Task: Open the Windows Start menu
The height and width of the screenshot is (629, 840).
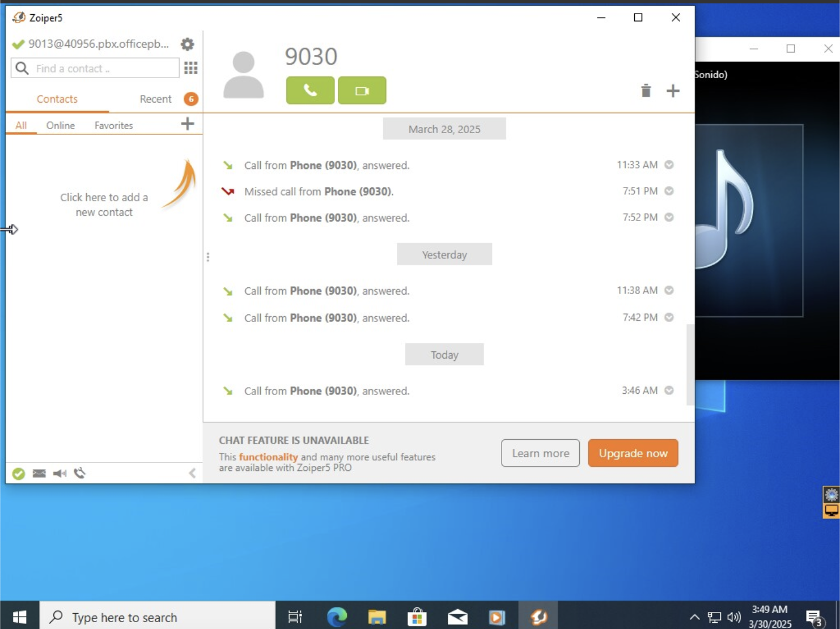Action: [19, 617]
